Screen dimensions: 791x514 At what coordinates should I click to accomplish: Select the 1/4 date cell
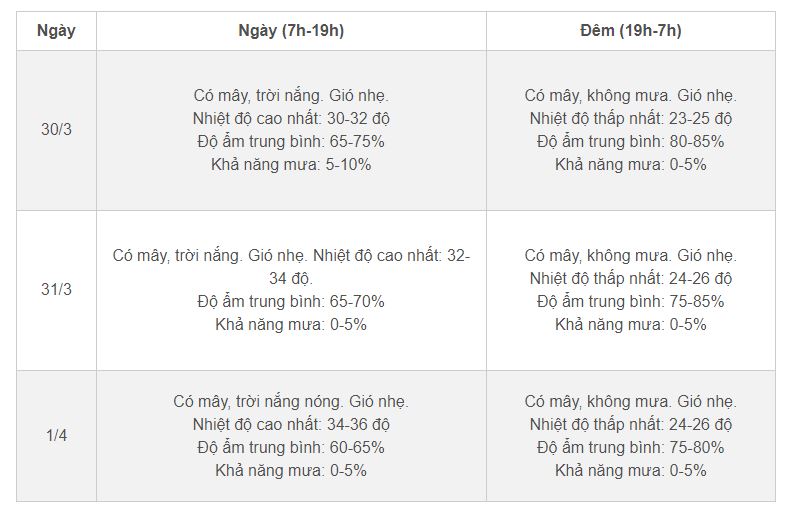56,436
